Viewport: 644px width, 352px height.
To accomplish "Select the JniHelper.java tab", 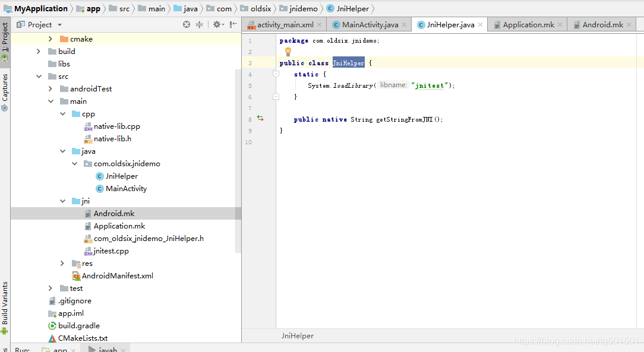I will 450,24.
